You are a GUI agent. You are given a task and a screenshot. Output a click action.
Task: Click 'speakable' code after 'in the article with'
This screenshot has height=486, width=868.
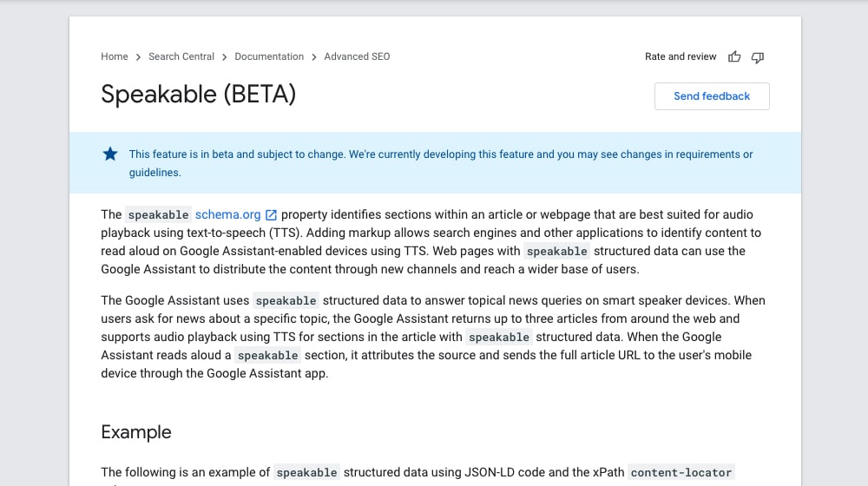[x=499, y=337]
